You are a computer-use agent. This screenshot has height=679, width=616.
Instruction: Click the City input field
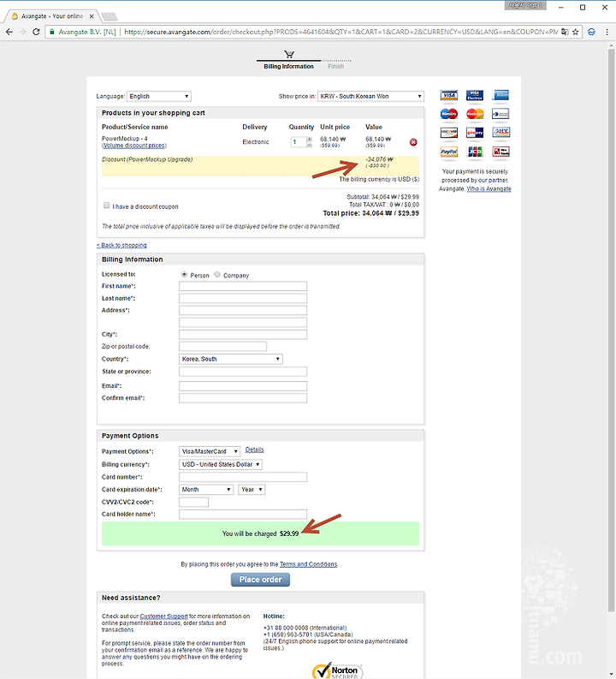243,335
